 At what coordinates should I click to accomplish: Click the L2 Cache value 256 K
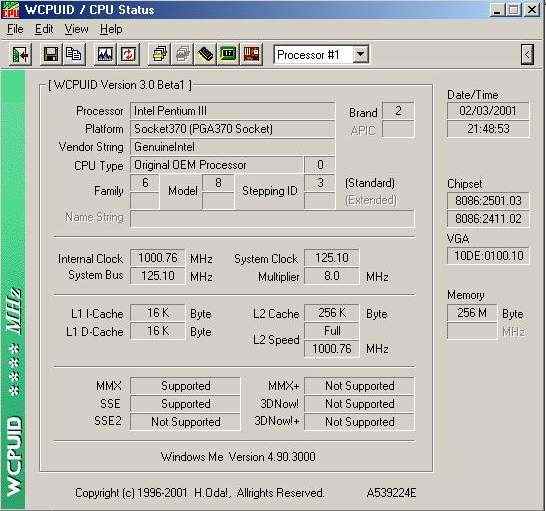tap(332, 313)
